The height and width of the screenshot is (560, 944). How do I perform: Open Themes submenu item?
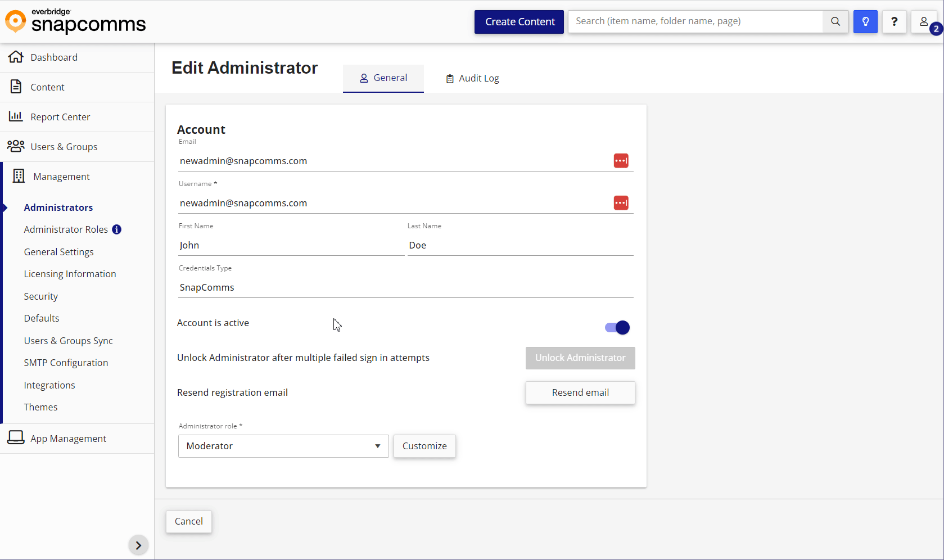(40, 407)
